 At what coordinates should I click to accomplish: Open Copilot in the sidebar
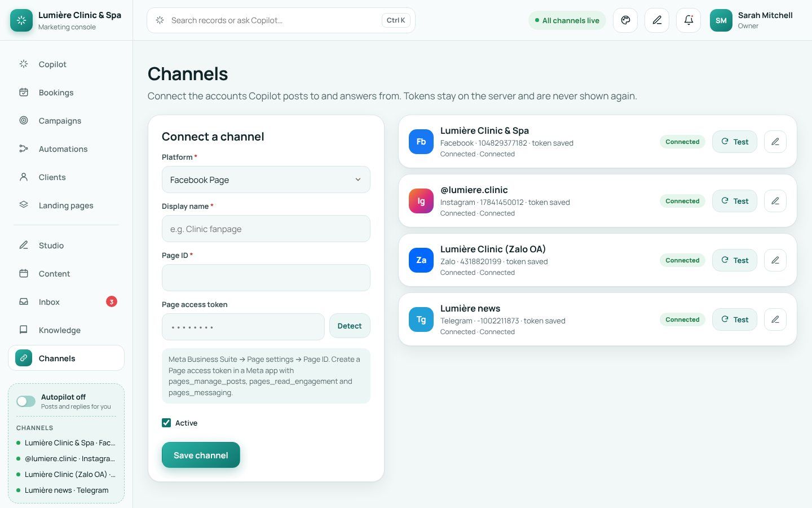pos(67,64)
